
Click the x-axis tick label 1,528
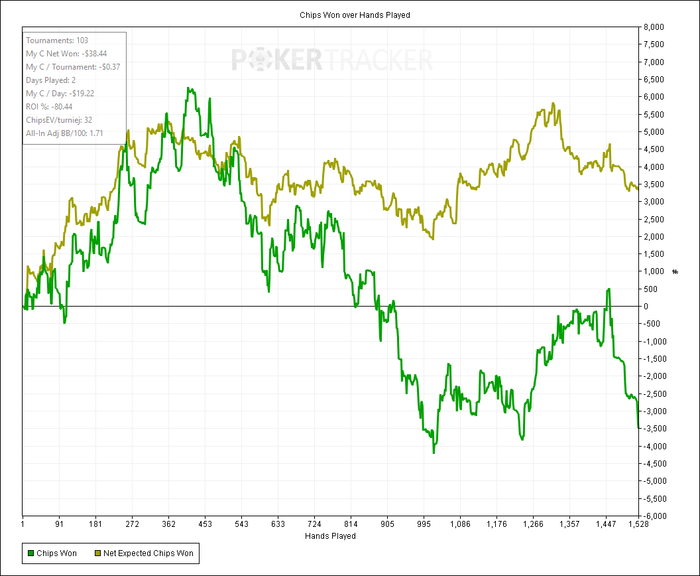[x=638, y=524]
